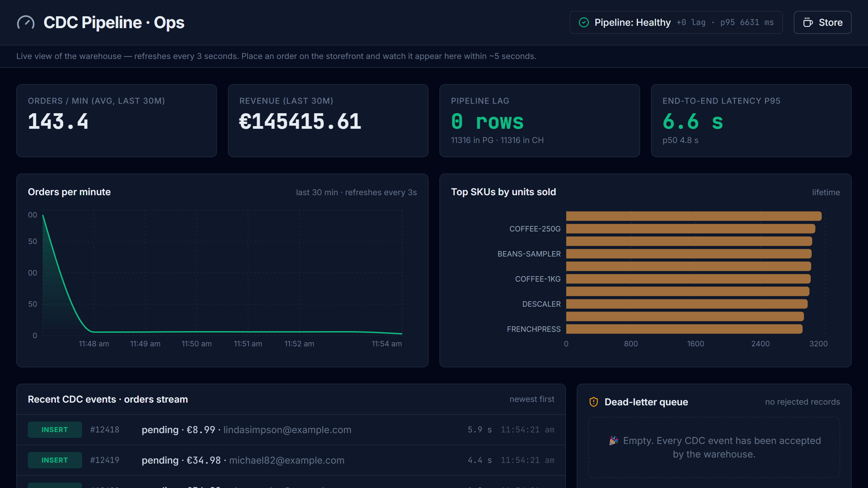Viewport: 868px width, 488px height.
Task: Click the speedometer gauge logo icon
Action: (x=26, y=22)
